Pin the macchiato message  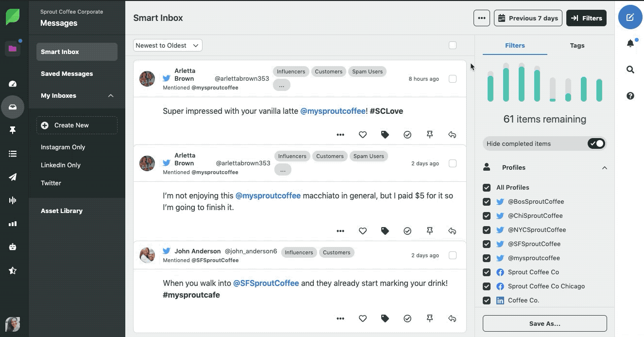point(429,231)
